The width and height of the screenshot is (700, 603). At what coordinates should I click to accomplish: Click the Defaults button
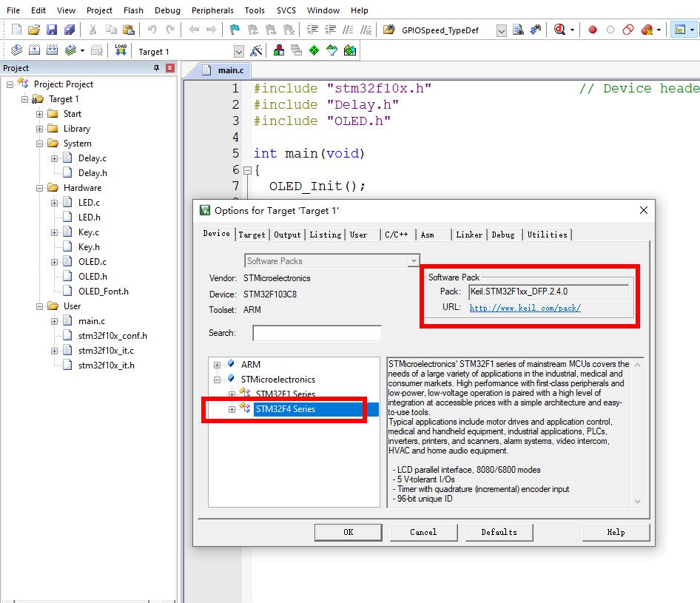click(x=499, y=532)
